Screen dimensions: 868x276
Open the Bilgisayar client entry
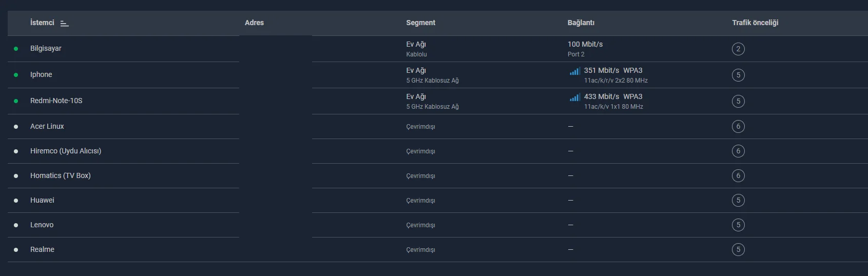tap(46, 48)
